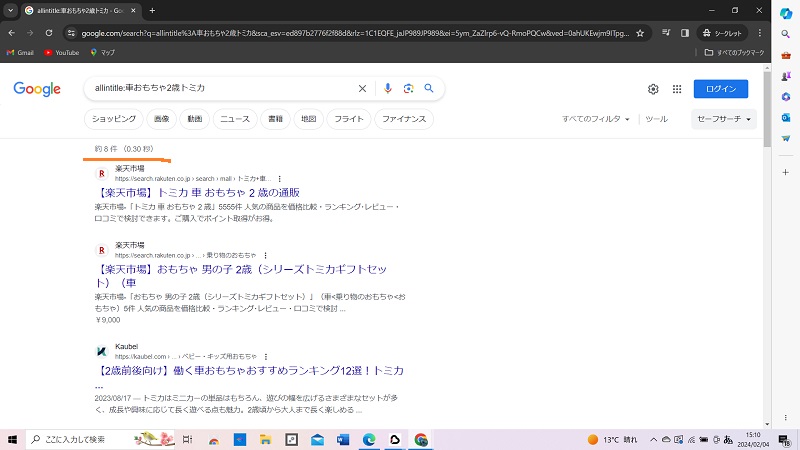Open the すべてのブックマーク folder
This screenshot has height=450, width=800.
734,53
